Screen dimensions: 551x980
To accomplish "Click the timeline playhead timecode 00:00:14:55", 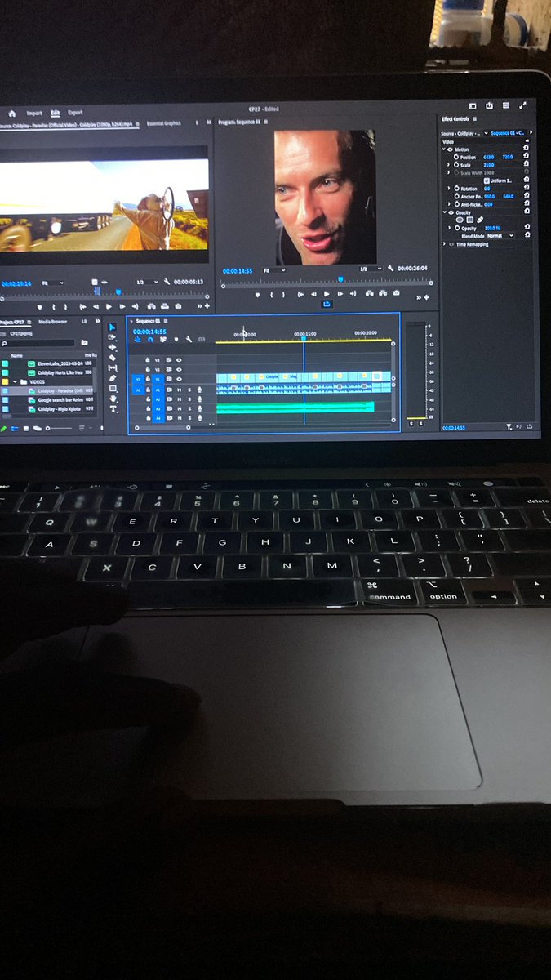I will coord(149,332).
